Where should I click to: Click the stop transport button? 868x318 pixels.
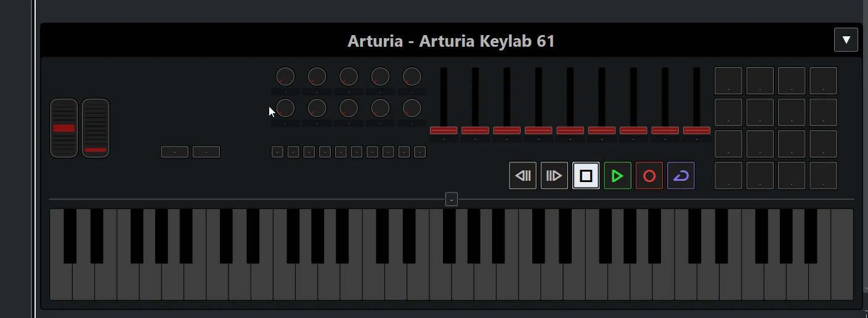[x=586, y=176]
